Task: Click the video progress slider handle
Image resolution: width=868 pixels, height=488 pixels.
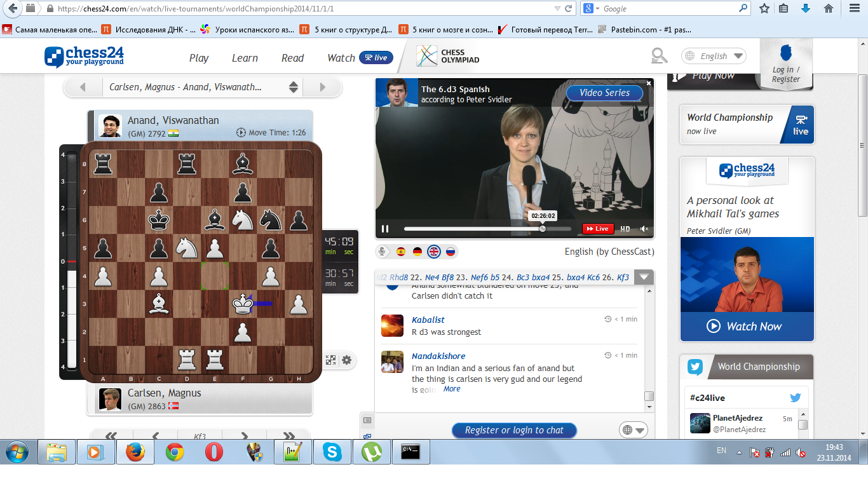Action: 542,229
